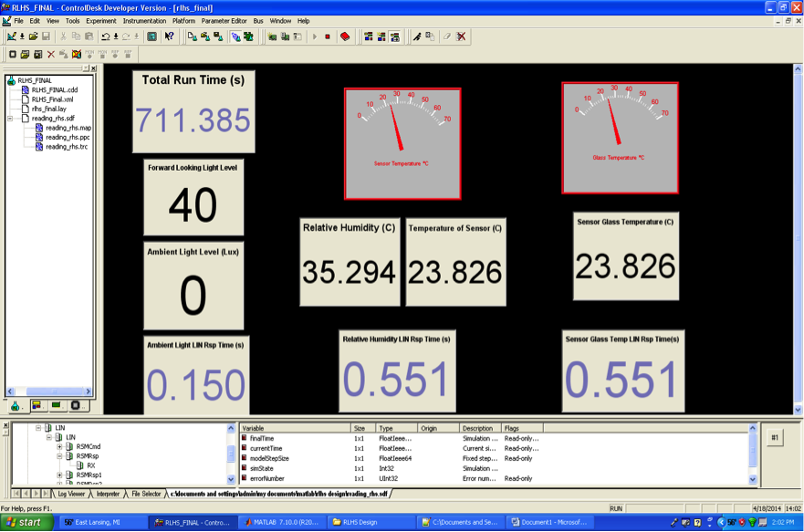Select the currentTime variable row
This screenshot has width=804, height=532.
[x=391, y=448]
